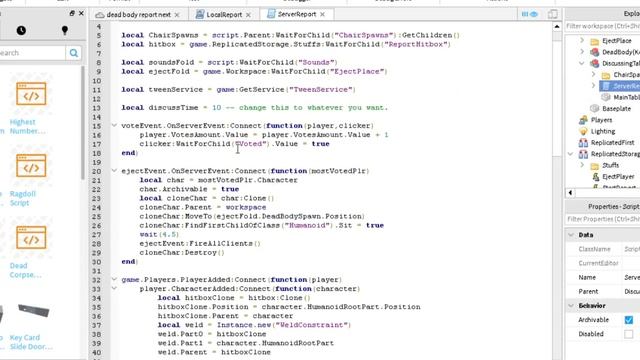Select the DeadBody model icon
Screen dimensions: 640x360
(x=595, y=52)
